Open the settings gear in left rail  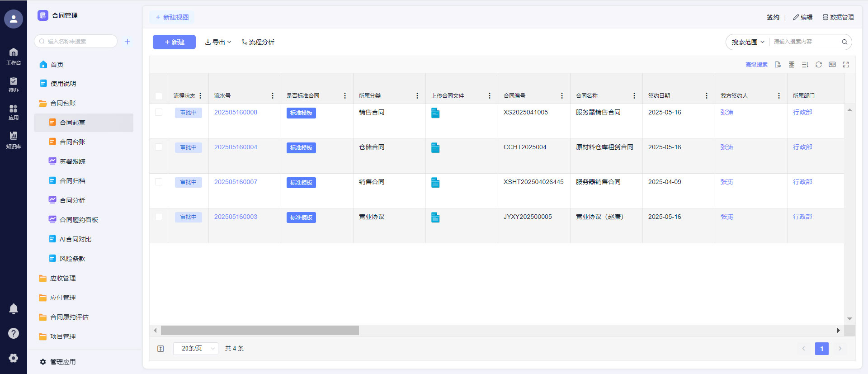(14, 358)
